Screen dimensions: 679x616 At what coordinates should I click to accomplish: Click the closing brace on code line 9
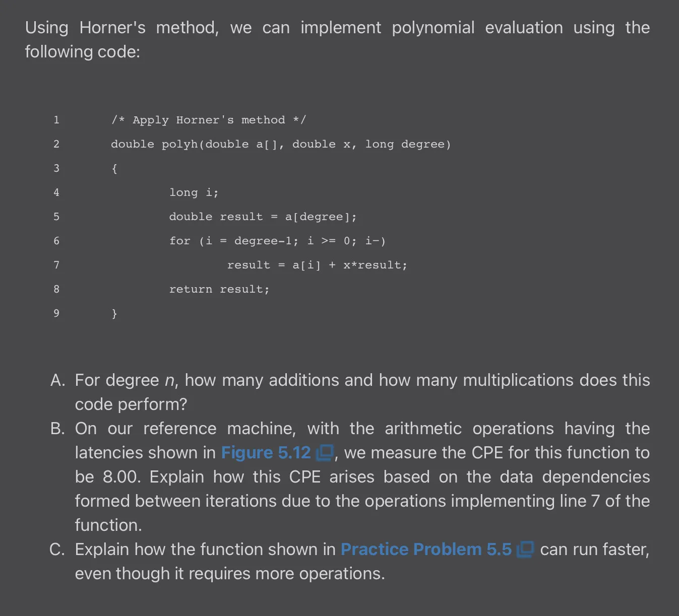114,313
